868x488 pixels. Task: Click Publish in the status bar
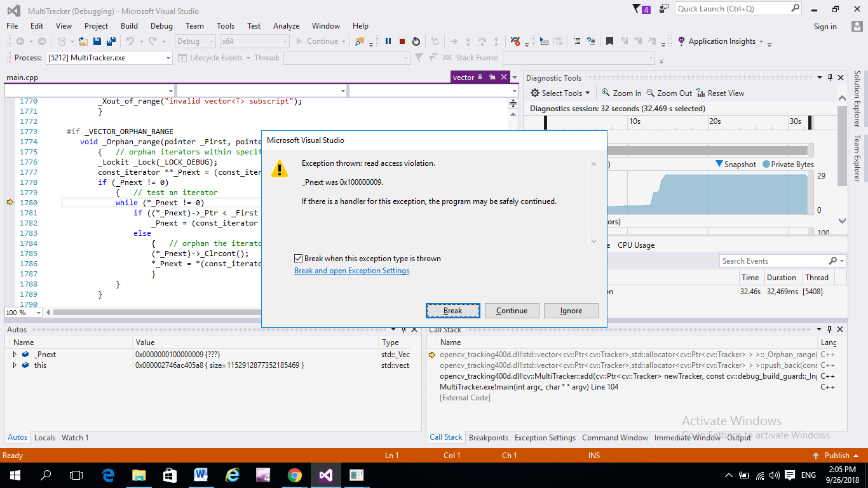point(837,455)
